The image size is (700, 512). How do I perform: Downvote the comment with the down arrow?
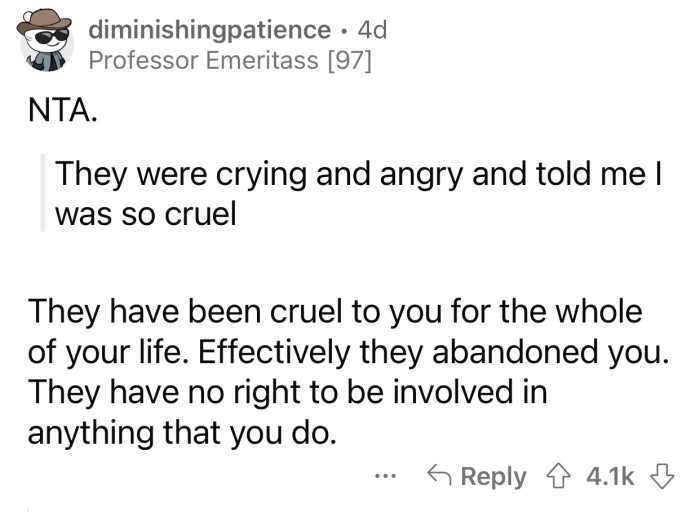pyautogui.click(x=662, y=477)
